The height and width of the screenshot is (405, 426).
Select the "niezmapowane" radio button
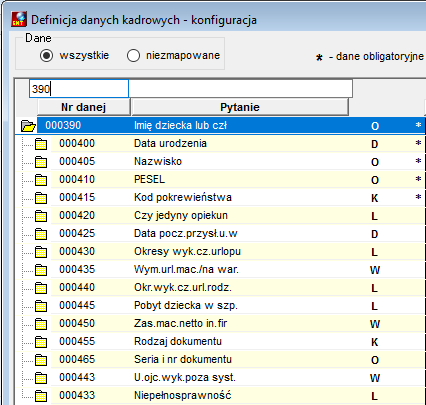[133, 55]
